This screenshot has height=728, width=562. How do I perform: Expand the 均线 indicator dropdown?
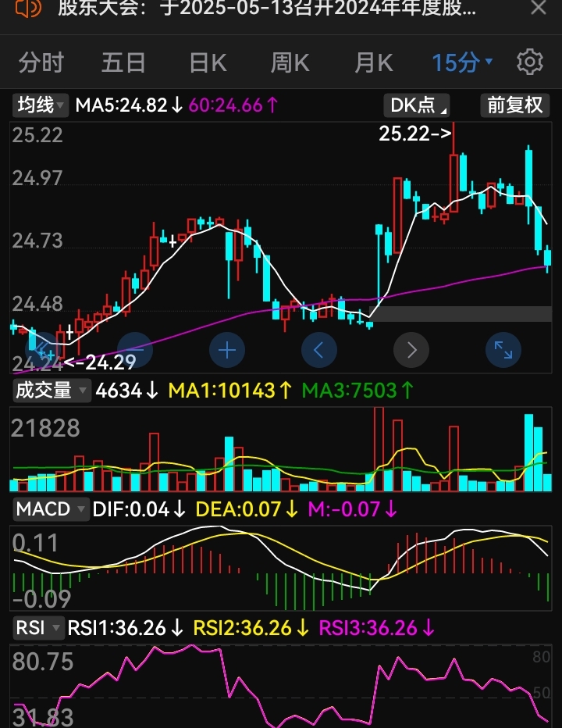point(40,105)
